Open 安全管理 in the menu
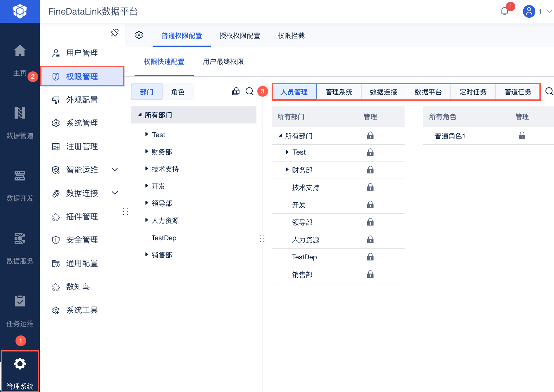This screenshot has width=554, height=392. 82,240
